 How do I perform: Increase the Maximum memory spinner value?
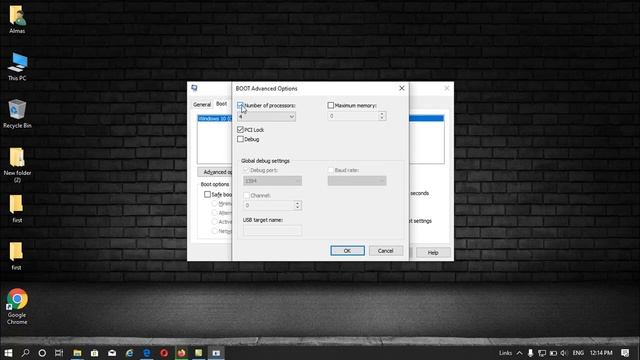tap(382, 113)
